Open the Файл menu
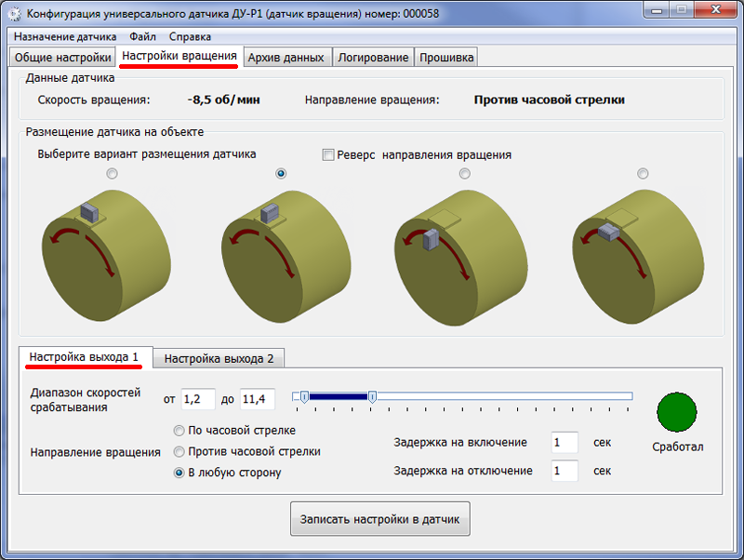744x560 pixels. pos(142,36)
